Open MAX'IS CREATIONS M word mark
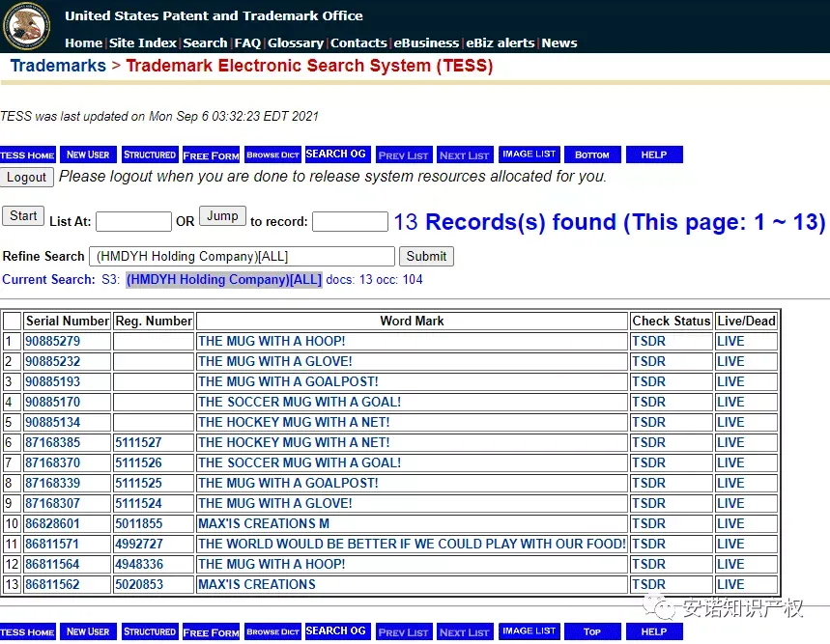The image size is (830, 644). click(x=264, y=523)
